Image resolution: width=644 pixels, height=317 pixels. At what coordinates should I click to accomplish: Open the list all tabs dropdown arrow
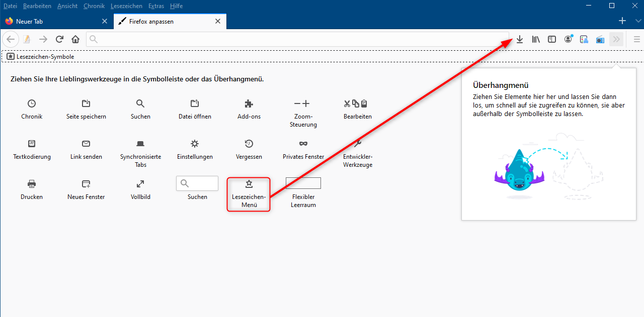tap(638, 21)
